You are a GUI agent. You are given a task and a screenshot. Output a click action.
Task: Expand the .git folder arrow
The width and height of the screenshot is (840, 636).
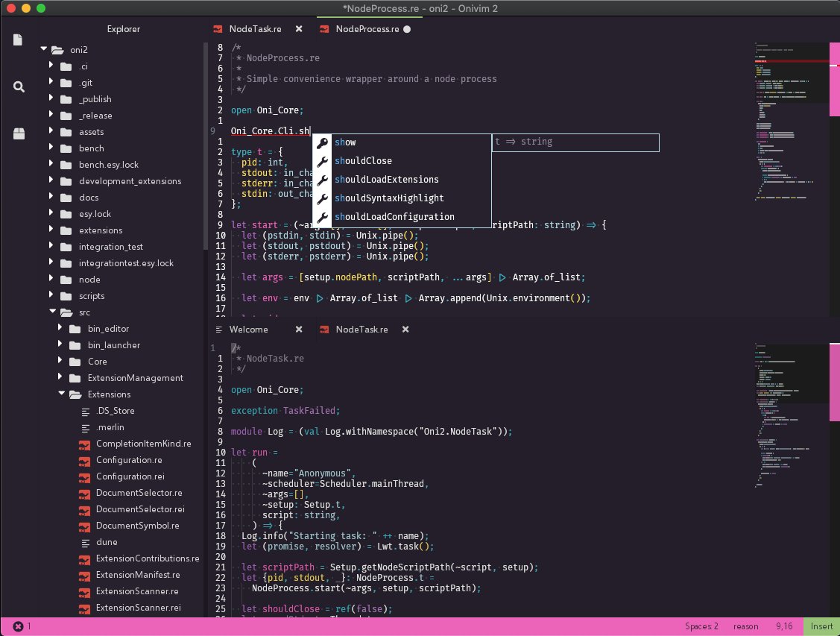pos(51,81)
